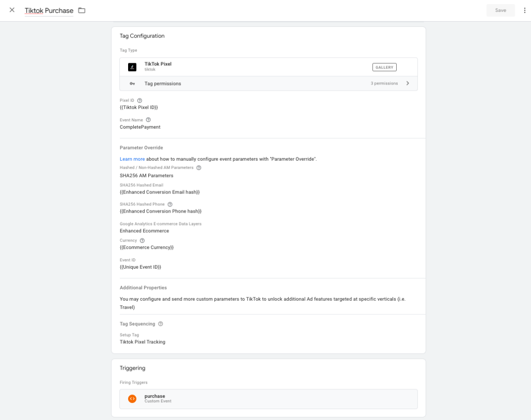Click the Save button
Viewport: 531px width, 420px height.
coord(500,10)
